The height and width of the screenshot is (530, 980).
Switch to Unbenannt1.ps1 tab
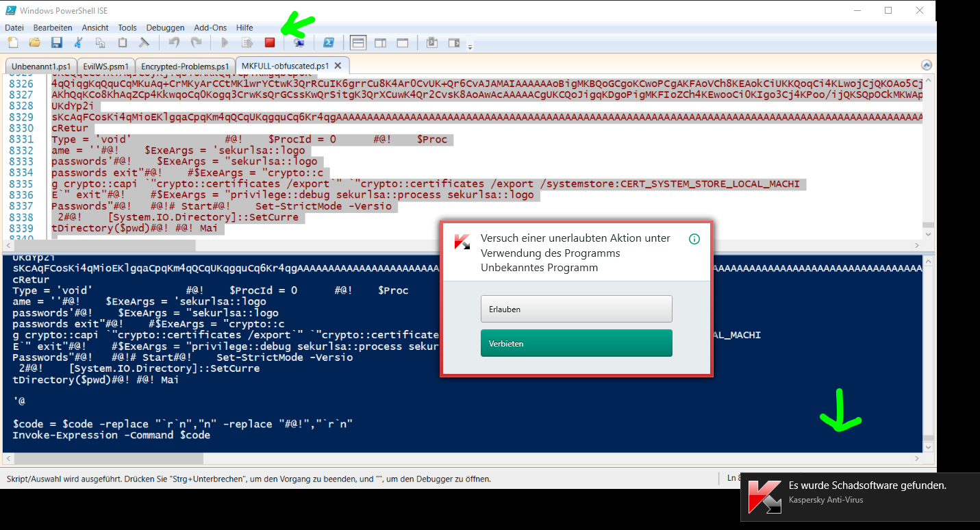point(40,66)
